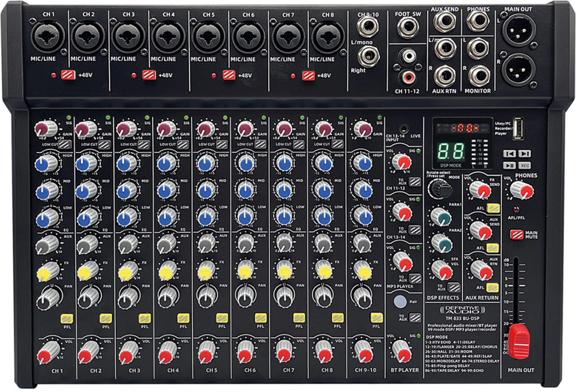Click the CH 9-10 L/mono input jack

(x=368, y=27)
